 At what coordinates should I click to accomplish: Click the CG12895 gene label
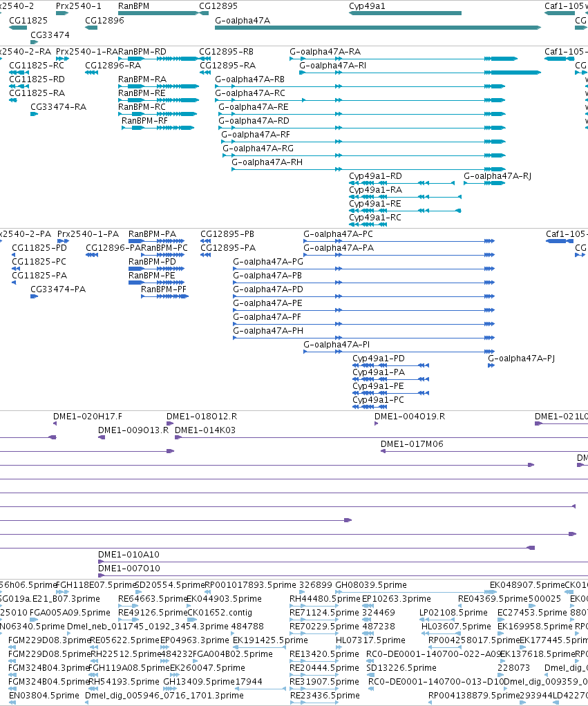pyautogui.click(x=218, y=6)
